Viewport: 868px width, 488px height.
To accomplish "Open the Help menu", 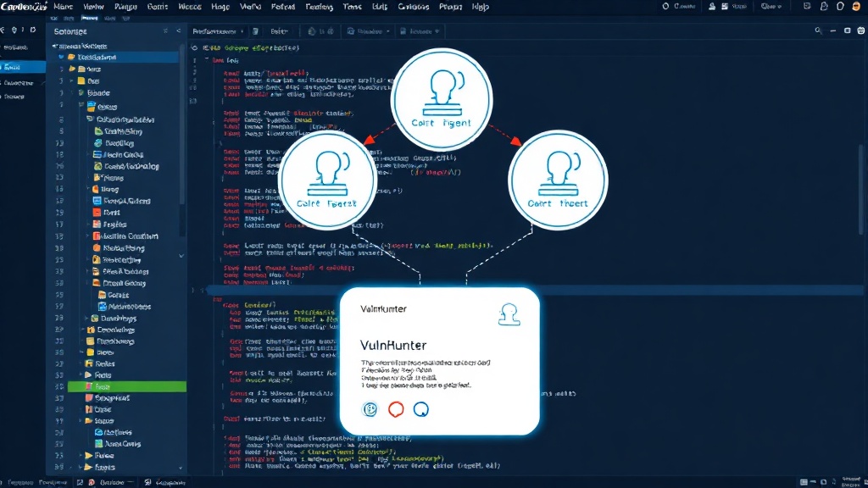I will click(480, 7).
